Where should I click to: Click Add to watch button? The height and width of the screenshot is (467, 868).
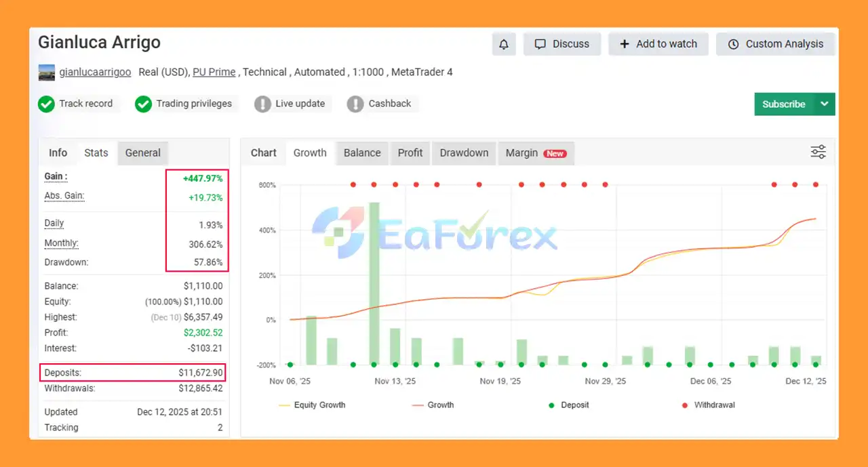(x=658, y=44)
